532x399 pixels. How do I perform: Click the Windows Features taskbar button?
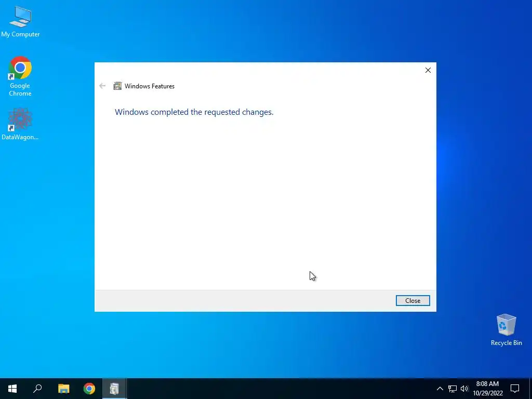click(115, 389)
